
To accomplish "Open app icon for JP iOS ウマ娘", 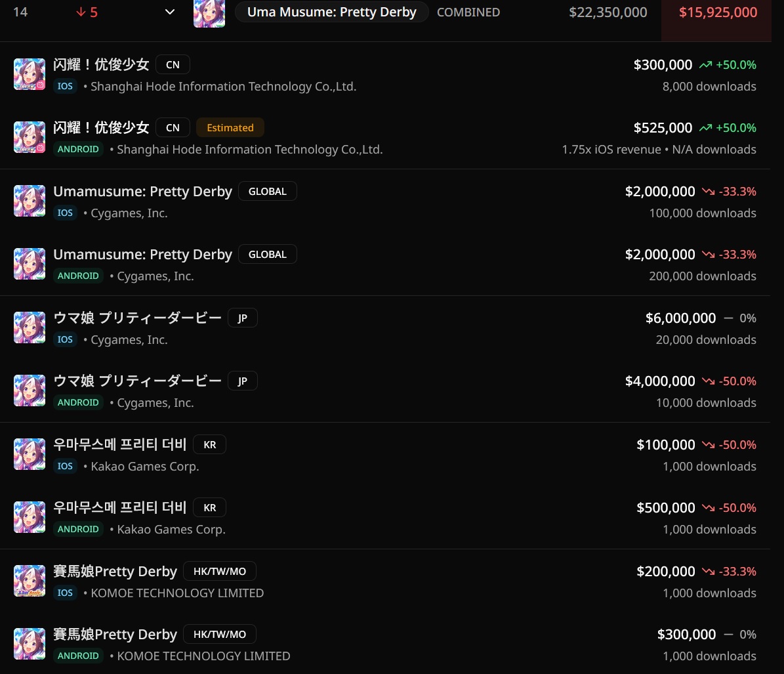I will pyautogui.click(x=30, y=327).
